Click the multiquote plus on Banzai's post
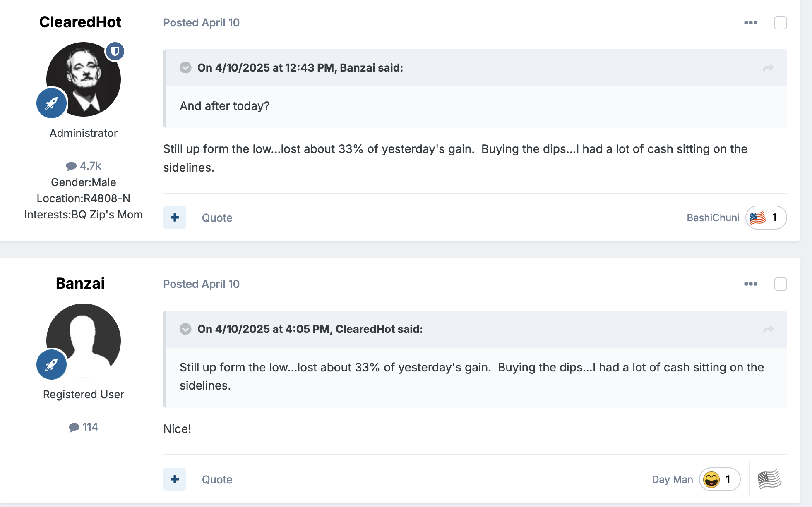The image size is (812, 507). pyautogui.click(x=175, y=479)
